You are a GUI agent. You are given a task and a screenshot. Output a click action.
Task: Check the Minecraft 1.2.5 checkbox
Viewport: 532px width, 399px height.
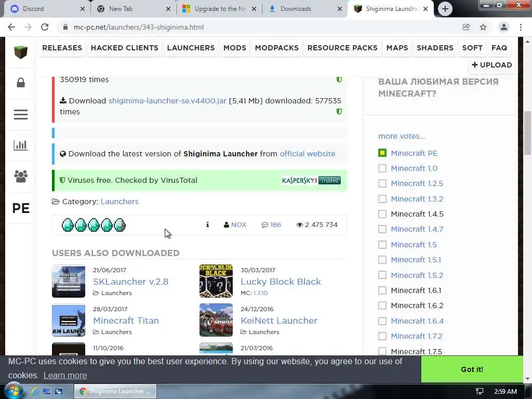(382, 183)
